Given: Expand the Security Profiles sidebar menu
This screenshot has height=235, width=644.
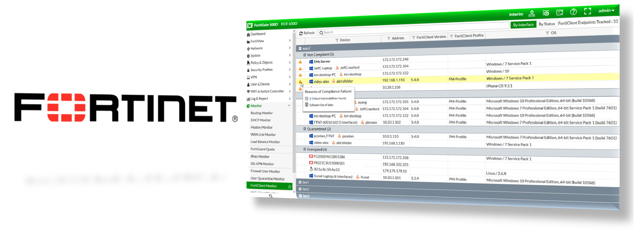Looking at the screenshot, I should pyautogui.click(x=269, y=70).
